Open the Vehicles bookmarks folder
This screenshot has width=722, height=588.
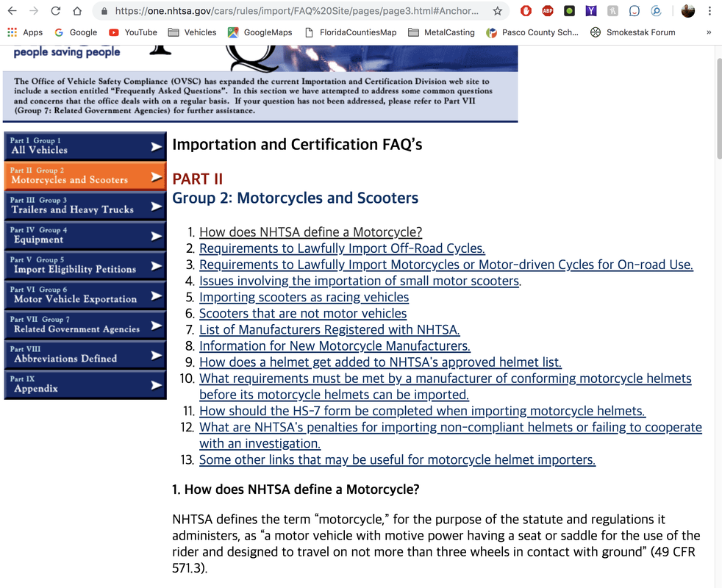click(x=192, y=32)
